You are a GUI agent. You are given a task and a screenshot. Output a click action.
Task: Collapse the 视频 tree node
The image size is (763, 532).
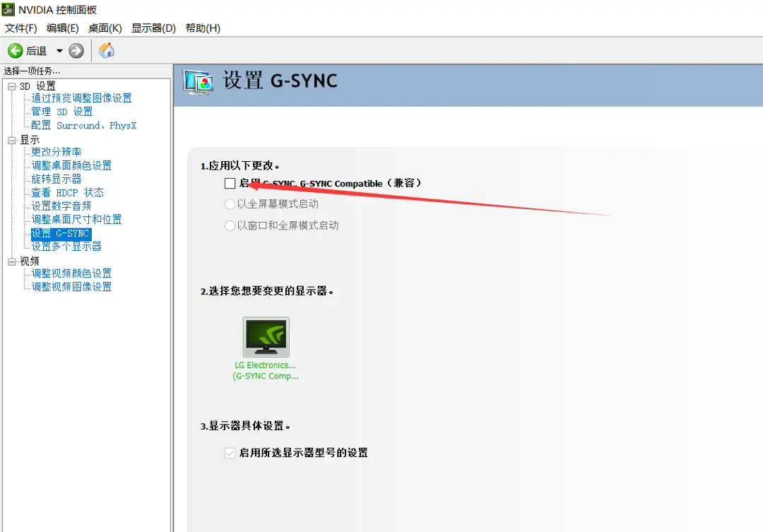(x=12, y=262)
